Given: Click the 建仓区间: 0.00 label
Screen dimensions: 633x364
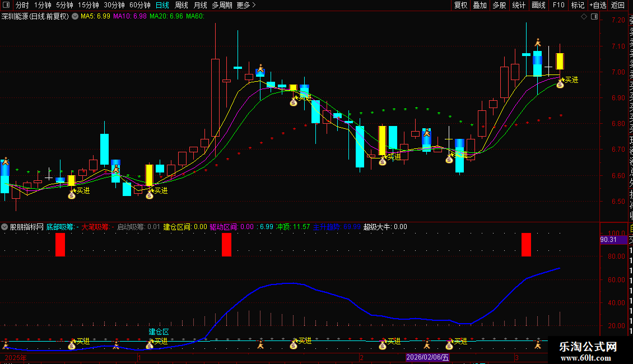Looking at the screenshot, I should 185,227.
